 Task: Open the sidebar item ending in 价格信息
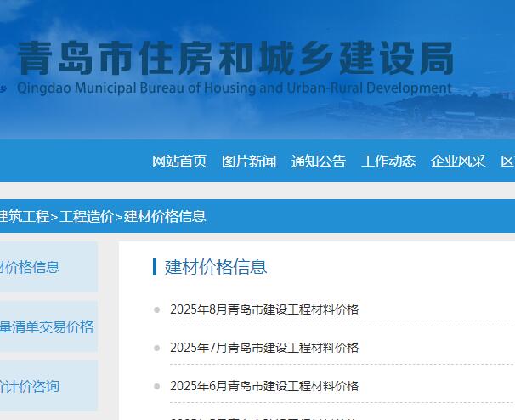[48, 267]
